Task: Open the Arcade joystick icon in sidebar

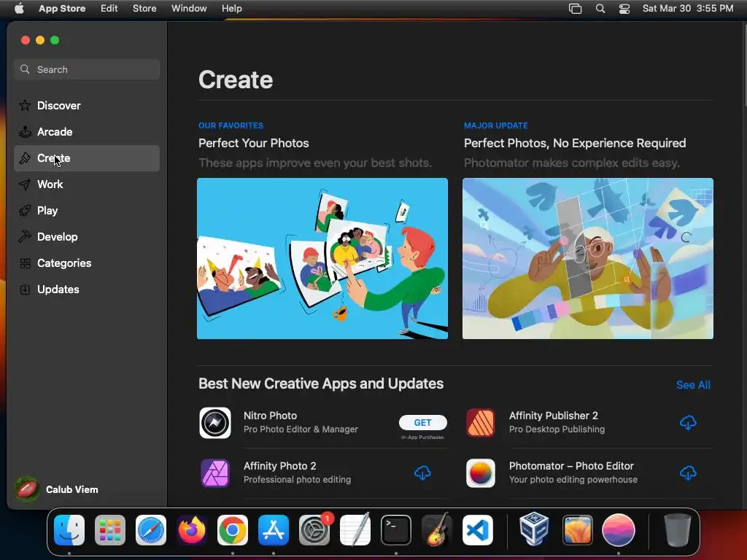Action: 25,131
